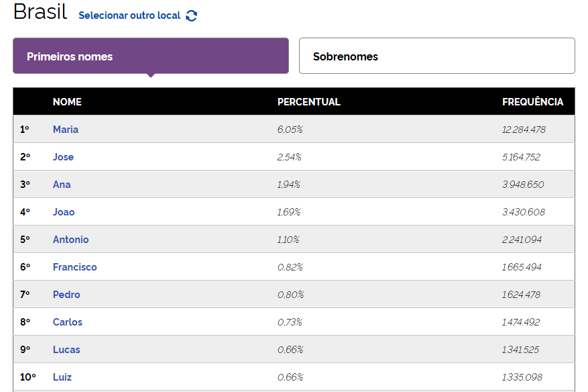Open Antonio name details

pyautogui.click(x=70, y=240)
